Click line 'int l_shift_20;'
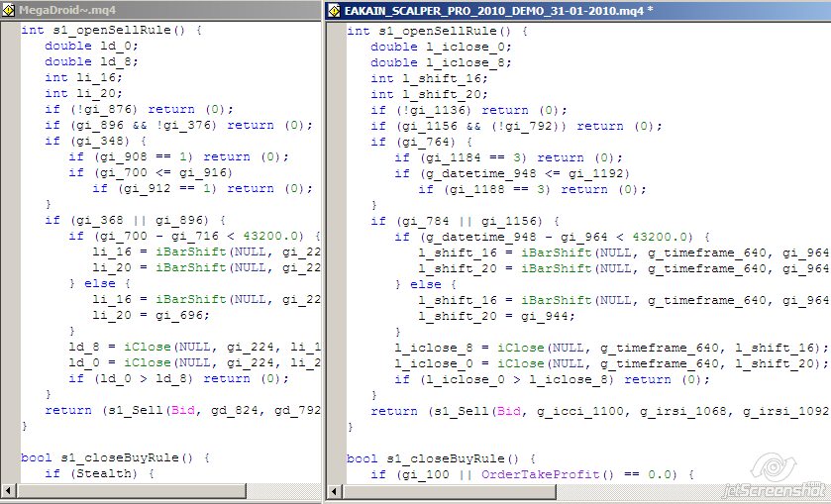Image resolution: width=831 pixels, height=504 pixels. click(429, 95)
